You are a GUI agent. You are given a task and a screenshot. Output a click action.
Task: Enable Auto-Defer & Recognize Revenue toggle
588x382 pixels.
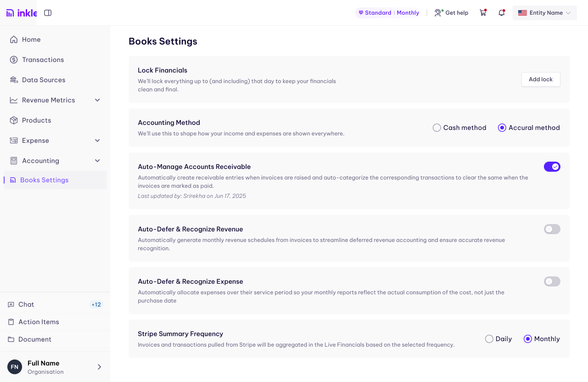pyautogui.click(x=552, y=229)
